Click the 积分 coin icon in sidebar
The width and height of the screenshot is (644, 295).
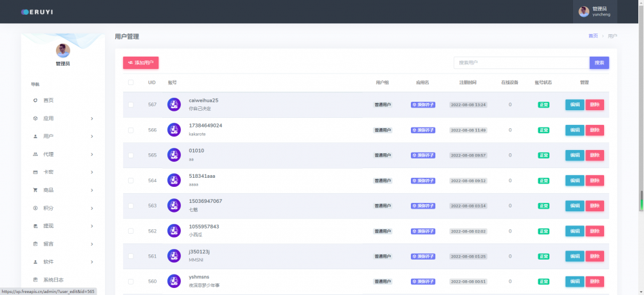pos(35,208)
